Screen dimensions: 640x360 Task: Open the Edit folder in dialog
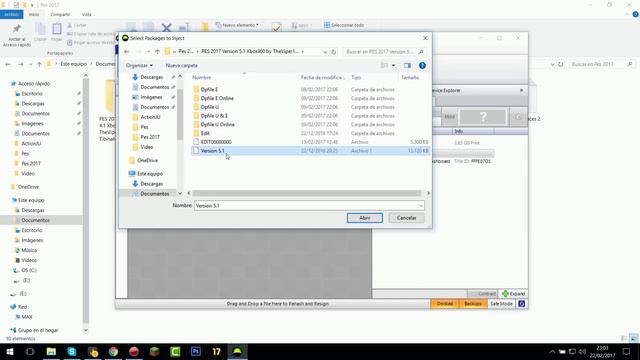click(205, 133)
